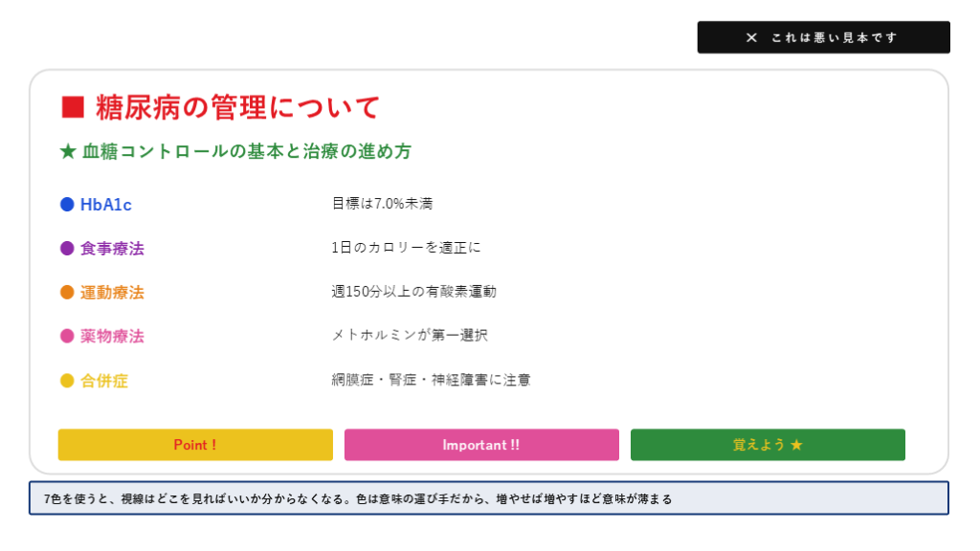The image size is (980, 551).
Task: Click the green 覚えよう ★ button
Action: 768,445
